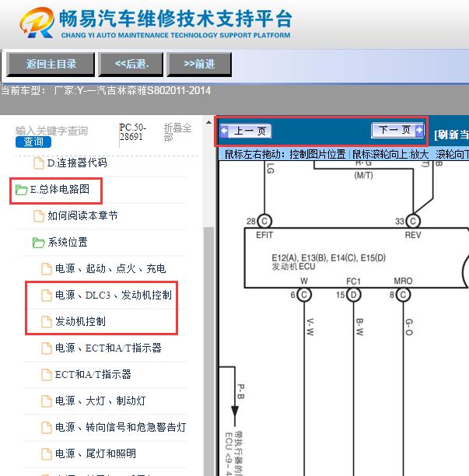
Task: Collapse the 系统位置 folder
Action: [x=68, y=242]
